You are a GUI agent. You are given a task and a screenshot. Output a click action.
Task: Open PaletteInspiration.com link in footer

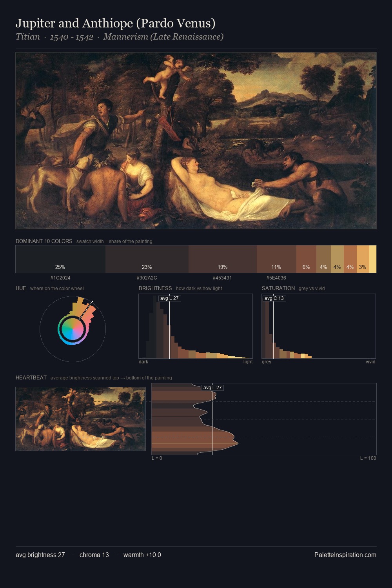[345, 555]
